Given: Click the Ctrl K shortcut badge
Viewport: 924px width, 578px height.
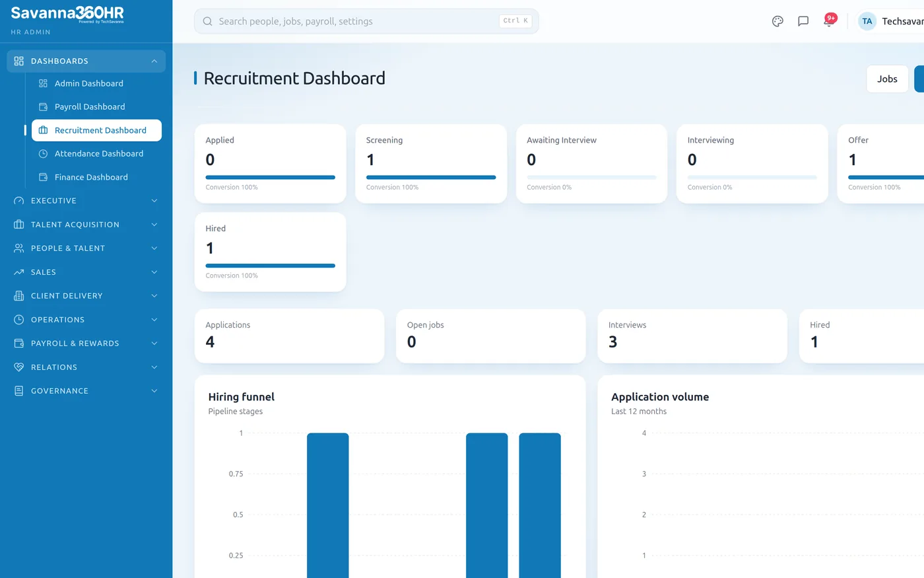Looking at the screenshot, I should coord(515,21).
